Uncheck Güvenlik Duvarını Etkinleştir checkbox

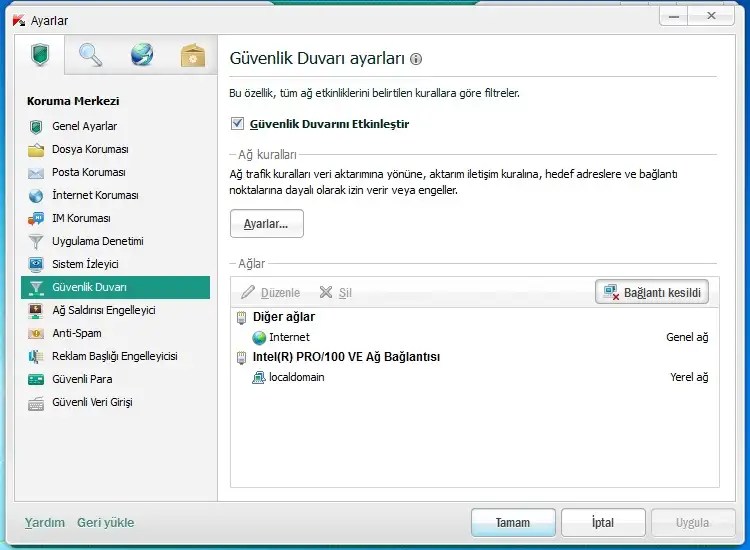[237, 123]
